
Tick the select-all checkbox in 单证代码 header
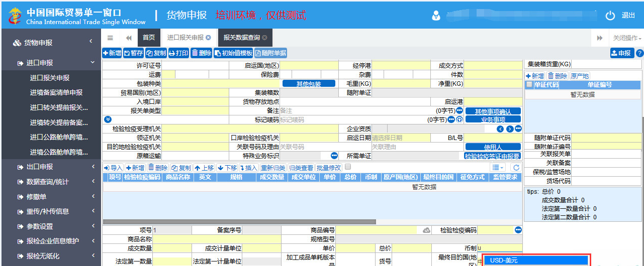[529, 85]
